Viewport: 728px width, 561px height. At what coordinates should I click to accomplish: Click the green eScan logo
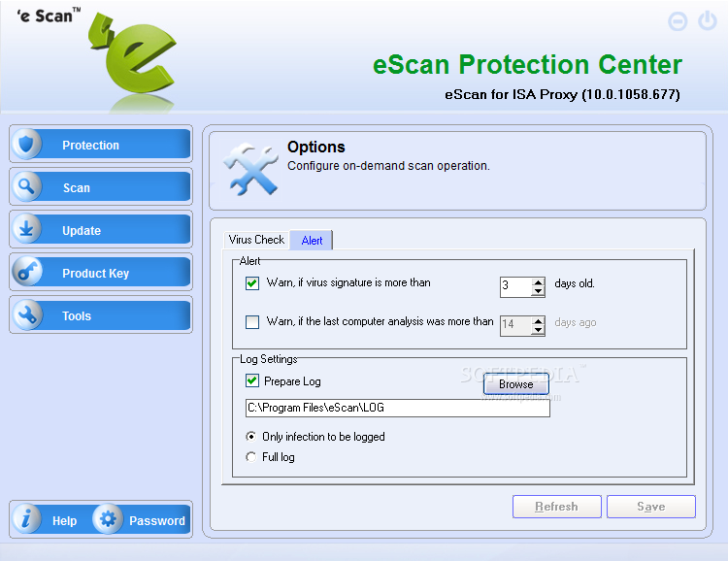(x=133, y=53)
